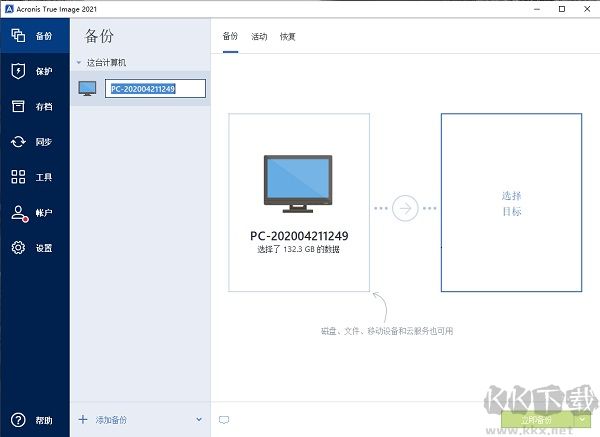
Task: Open the 工具 four-squares tools icon
Action: [18, 177]
